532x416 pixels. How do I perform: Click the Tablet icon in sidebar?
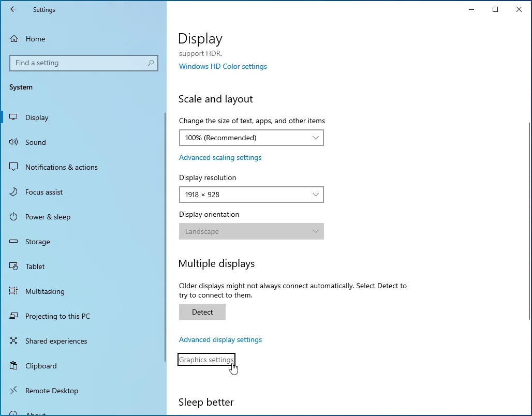click(13, 266)
